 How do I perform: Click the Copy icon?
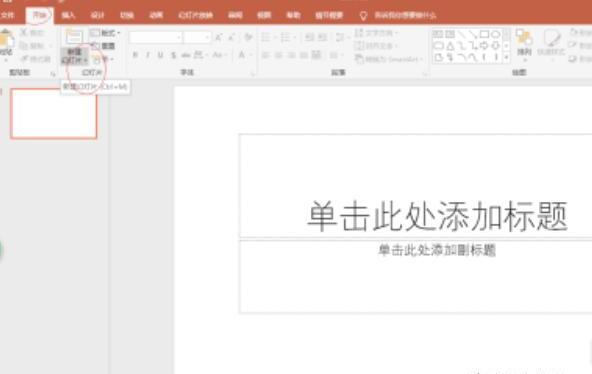(x=24, y=46)
